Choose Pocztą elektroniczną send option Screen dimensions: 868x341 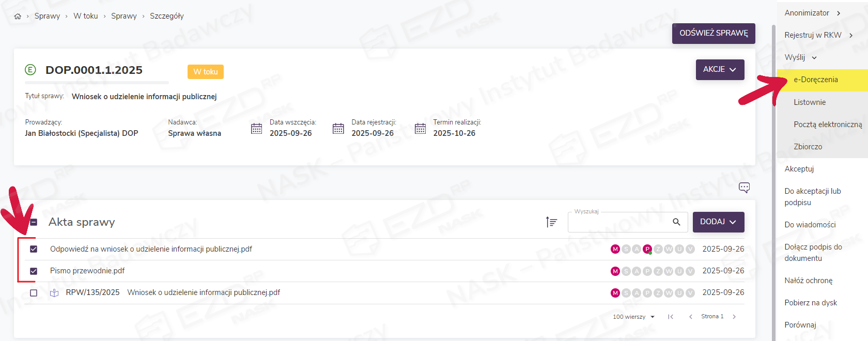[828, 125]
